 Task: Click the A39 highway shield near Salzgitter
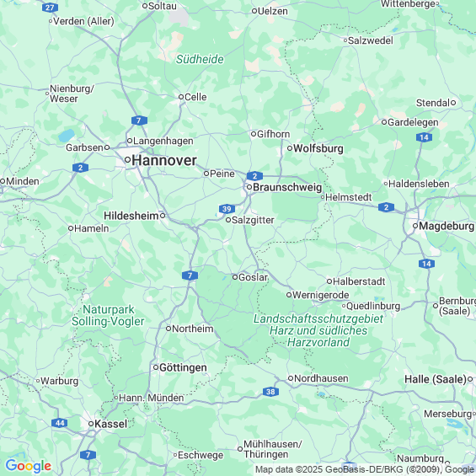click(x=227, y=209)
